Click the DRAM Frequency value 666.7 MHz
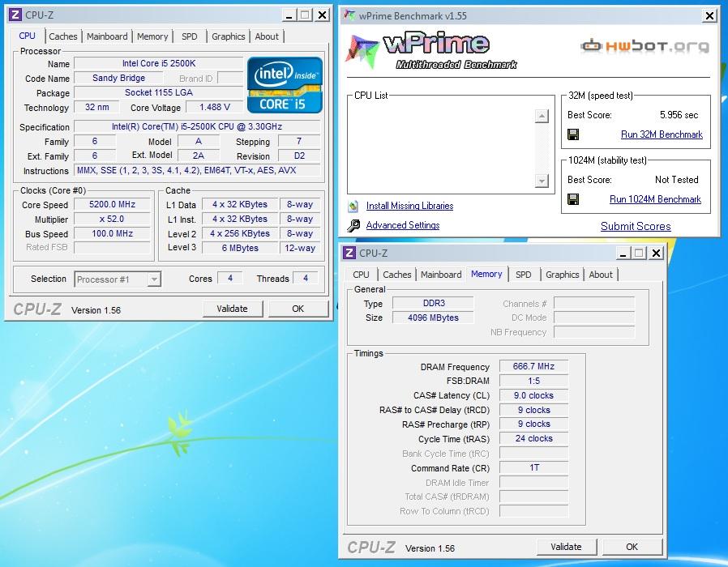Viewport: 728px width, 567px height. 534,367
